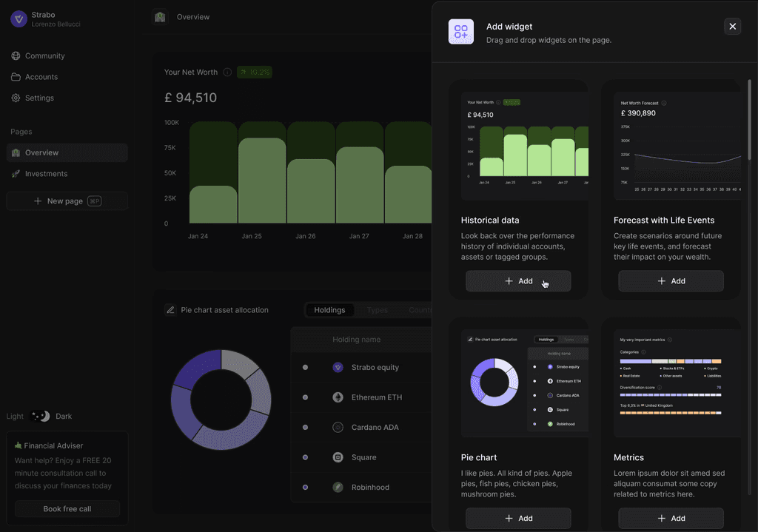Click the Strabo logo icon
The height and width of the screenshot is (532, 758).
[19, 19]
